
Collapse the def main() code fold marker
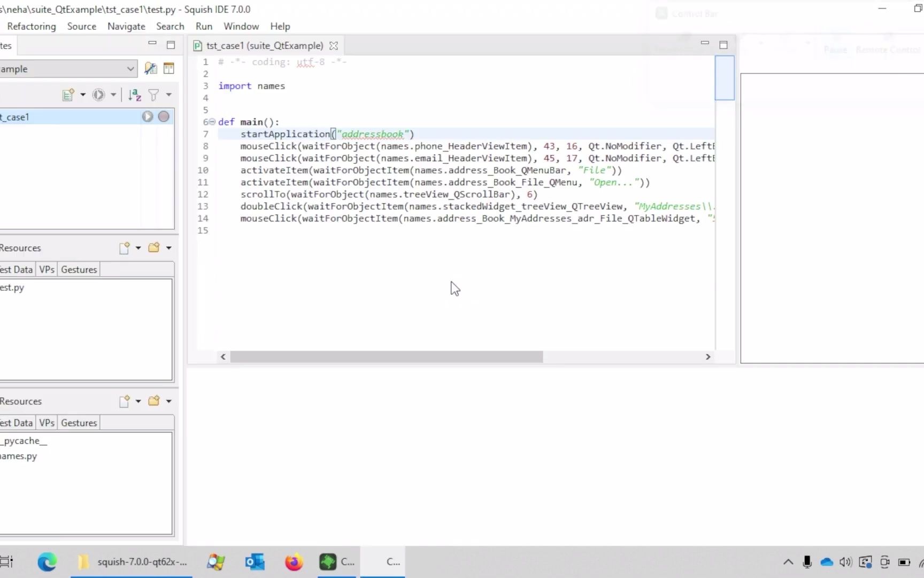(212, 121)
